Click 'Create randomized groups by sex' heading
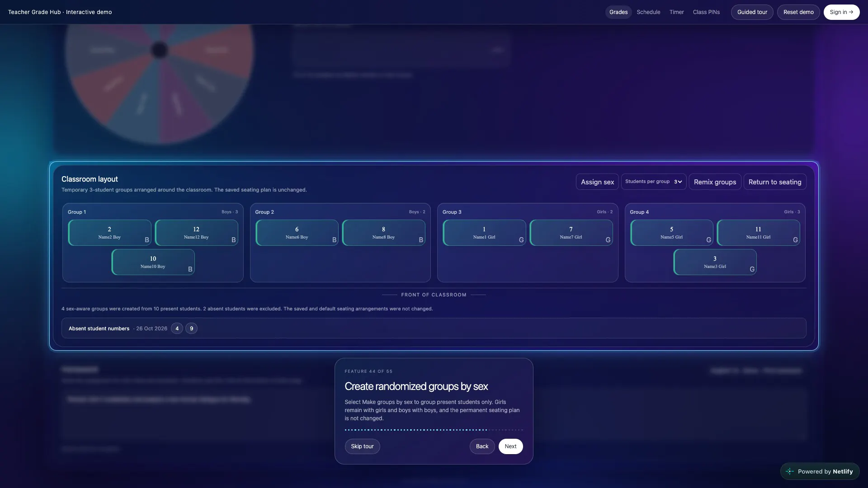868x488 pixels. coord(416,387)
